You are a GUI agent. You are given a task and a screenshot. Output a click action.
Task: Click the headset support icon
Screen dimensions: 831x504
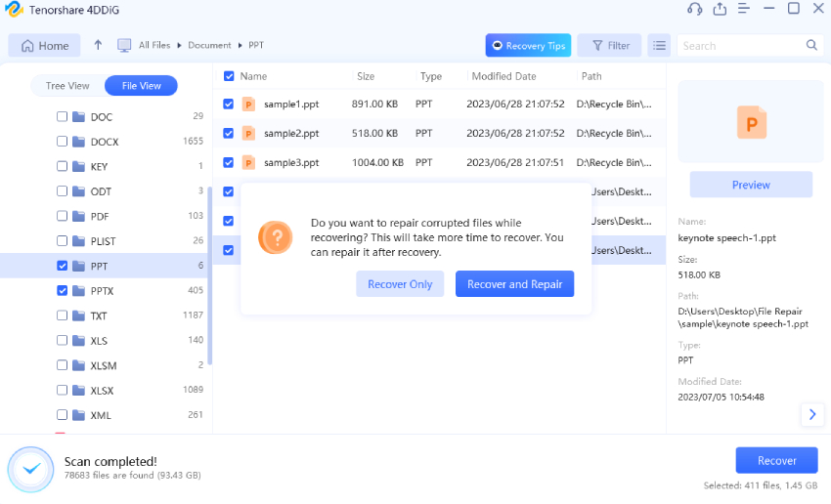pos(695,9)
